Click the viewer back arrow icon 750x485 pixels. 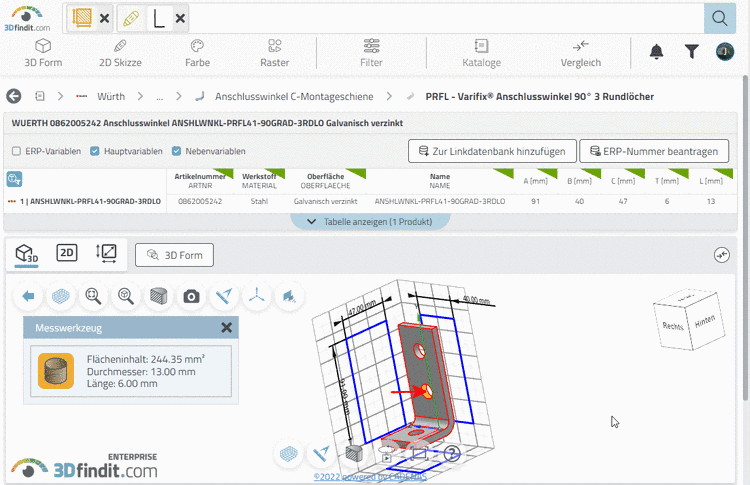click(x=28, y=297)
